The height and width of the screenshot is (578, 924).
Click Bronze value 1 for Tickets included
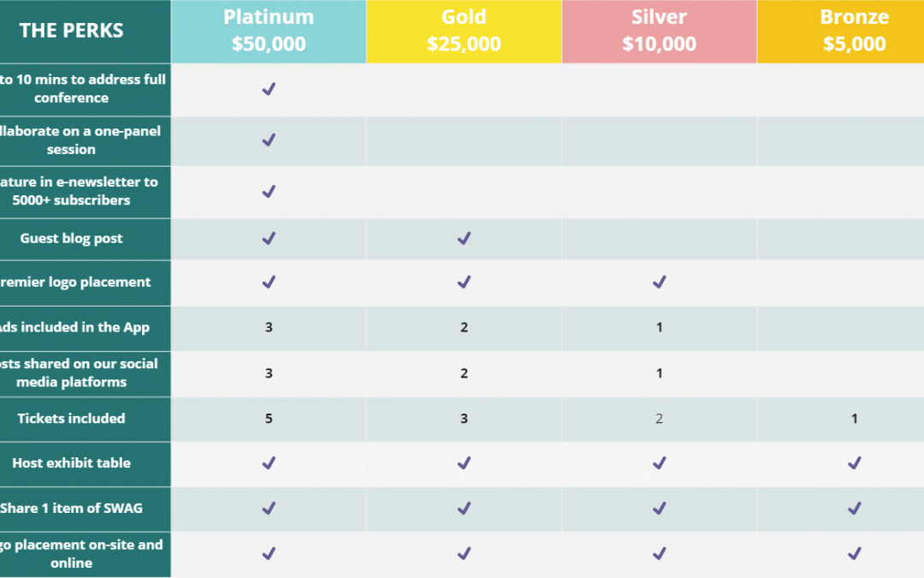(855, 418)
